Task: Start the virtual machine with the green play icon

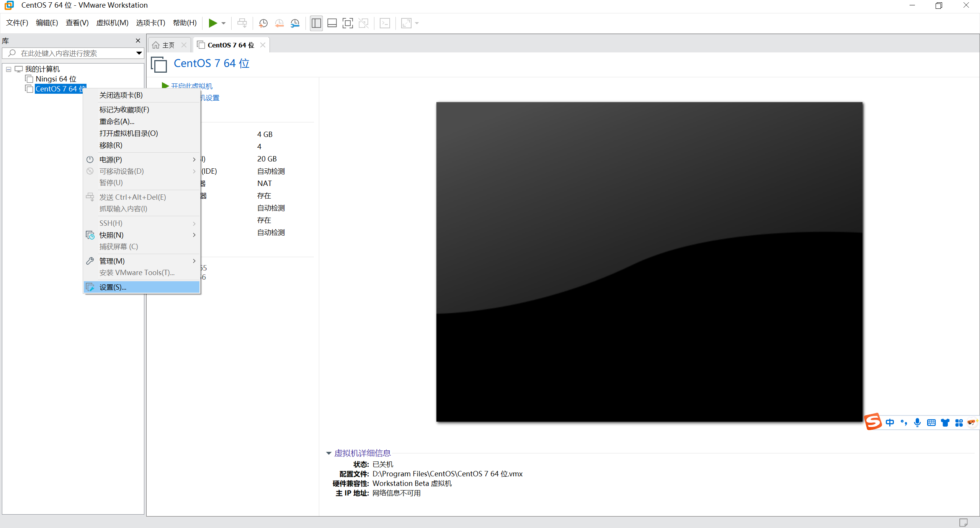Action: coord(213,23)
